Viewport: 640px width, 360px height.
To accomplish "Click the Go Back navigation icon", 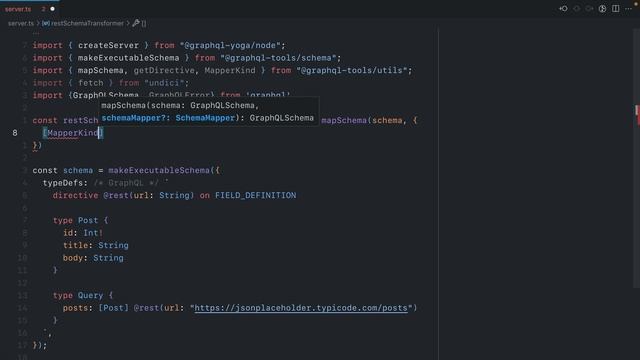I will [x=563, y=9].
